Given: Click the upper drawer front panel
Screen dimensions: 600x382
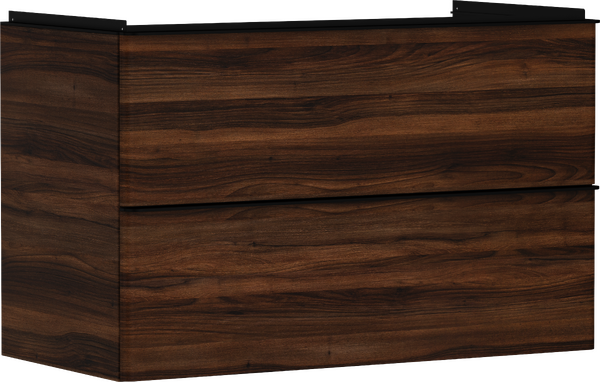Looking at the screenshot, I should pos(357,115).
